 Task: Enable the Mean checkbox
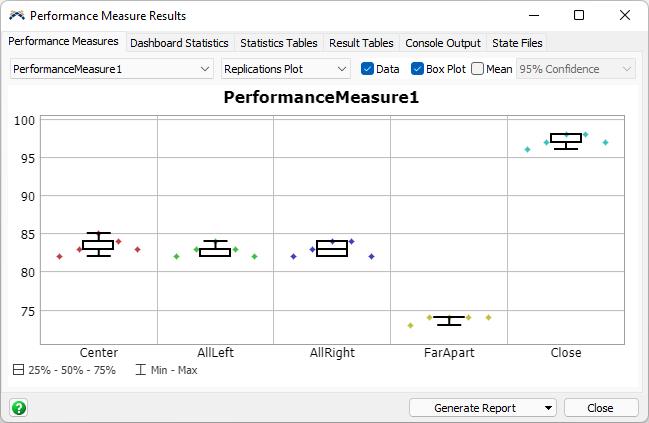click(x=477, y=69)
